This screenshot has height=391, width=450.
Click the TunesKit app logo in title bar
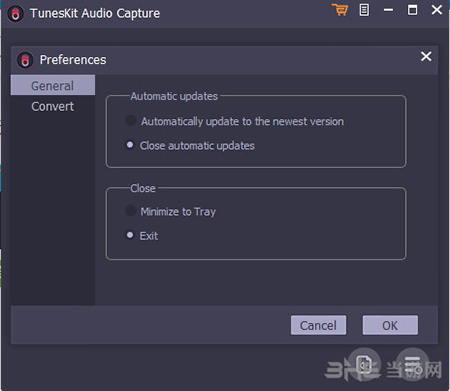click(16, 14)
